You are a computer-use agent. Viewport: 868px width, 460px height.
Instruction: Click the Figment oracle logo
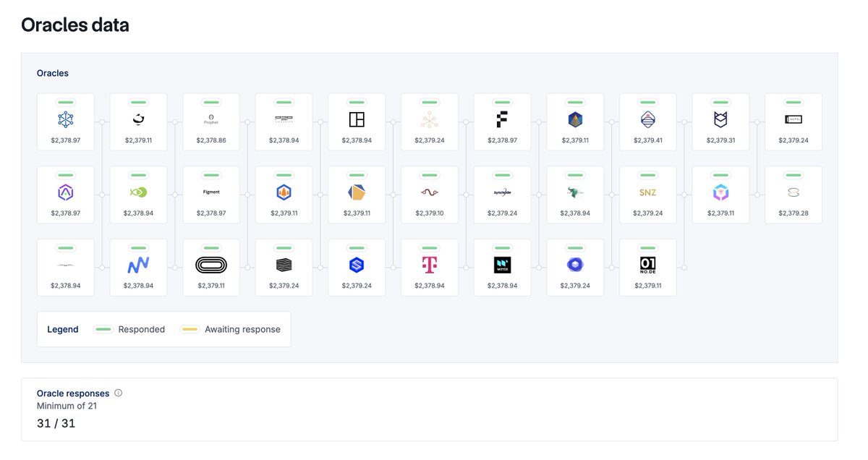211,192
